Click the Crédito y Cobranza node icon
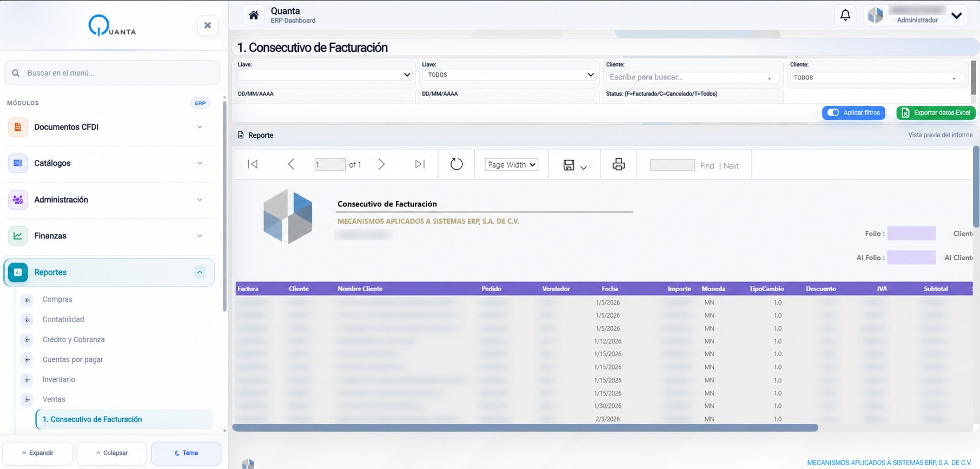Viewport: 980px width, 469px height. [x=27, y=340]
